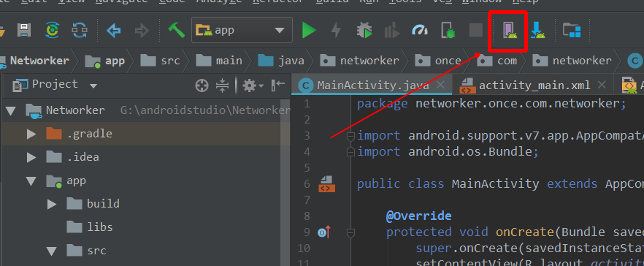Click the Collapse All icon in the Project panel
The image size is (644, 266).
coord(222,85)
